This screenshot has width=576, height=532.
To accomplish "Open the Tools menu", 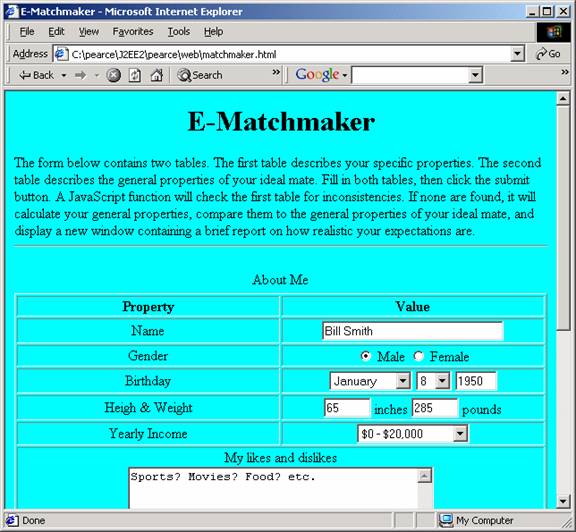I will (x=179, y=32).
